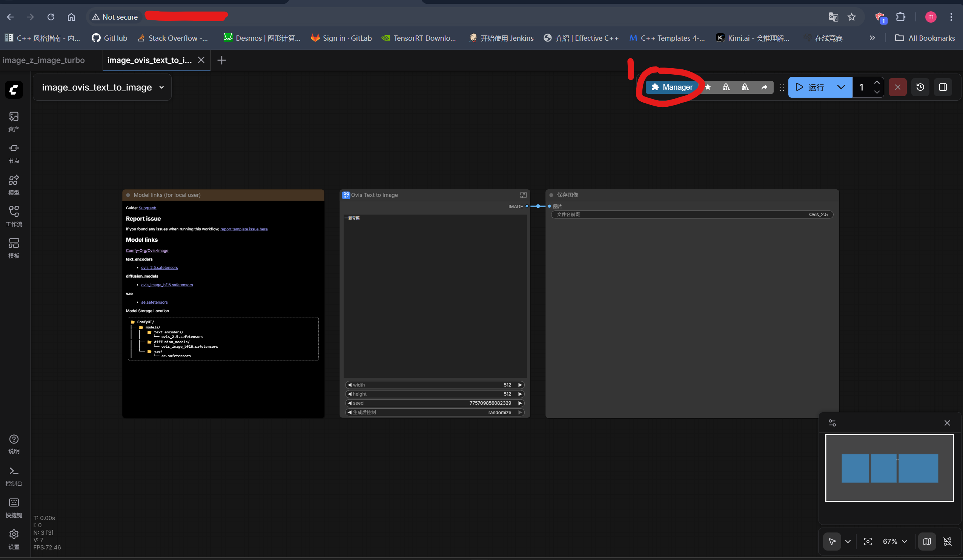Open a new workflow tab with the plus
Screen dimensions: 963x560
coord(222,60)
